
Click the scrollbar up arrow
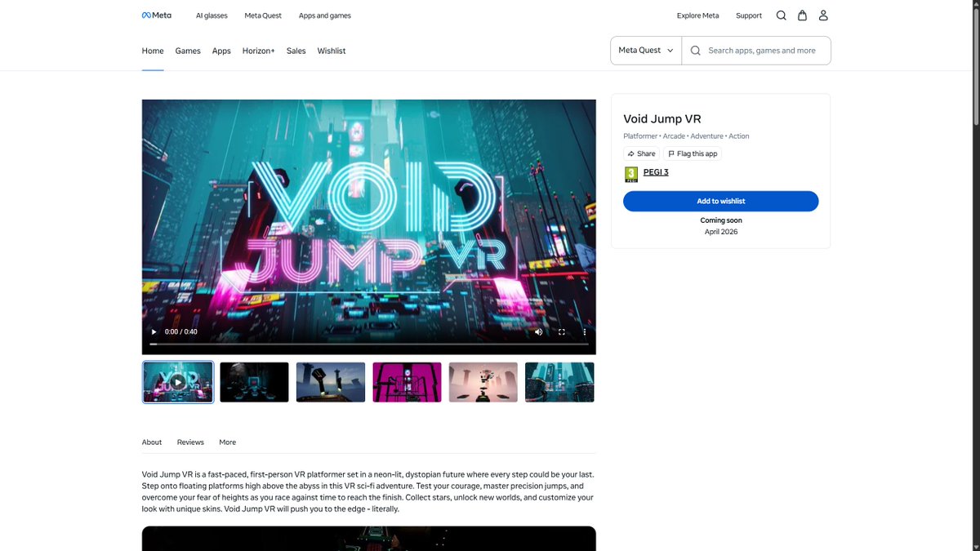pos(975,5)
